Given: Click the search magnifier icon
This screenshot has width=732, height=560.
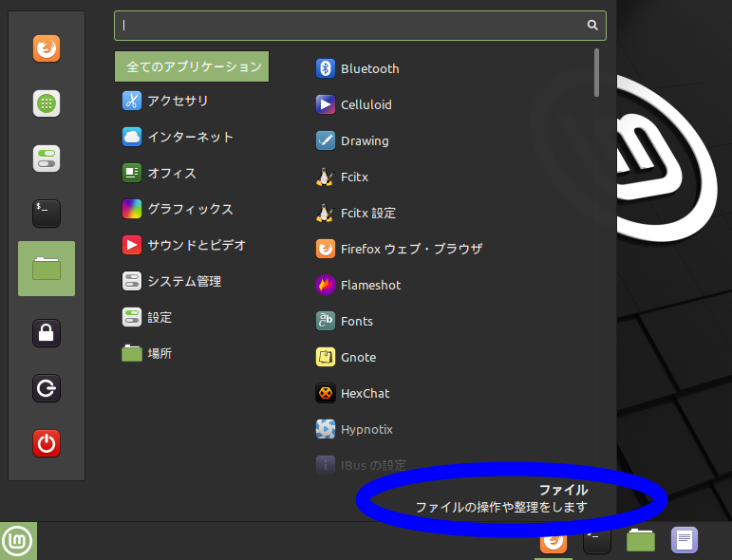Looking at the screenshot, I should [592, 26].
